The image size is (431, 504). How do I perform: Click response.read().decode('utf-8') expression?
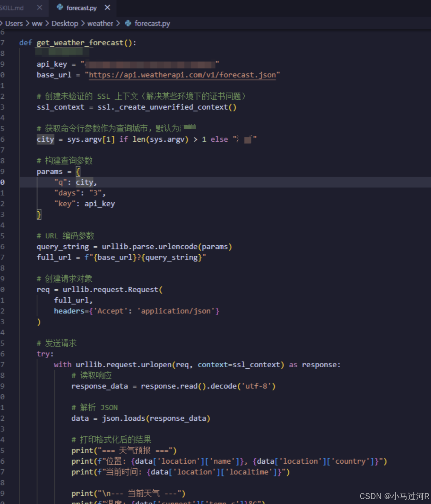[208, 386]
